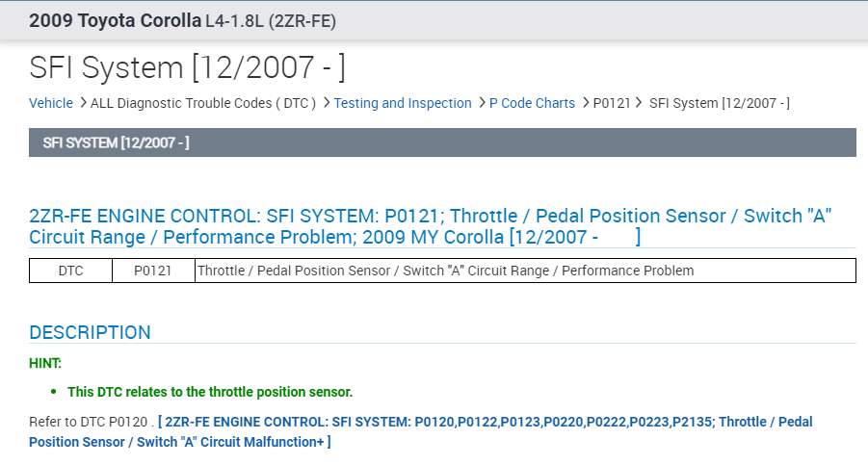Click the P0121 breadcrumb item
Viewport: 868px width, 465px height.
(x=612, y=103)
